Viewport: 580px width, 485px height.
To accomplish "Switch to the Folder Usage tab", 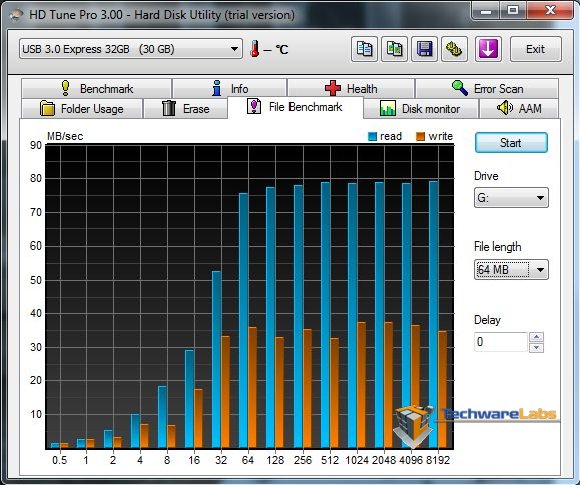I will [x=82, y=109].
